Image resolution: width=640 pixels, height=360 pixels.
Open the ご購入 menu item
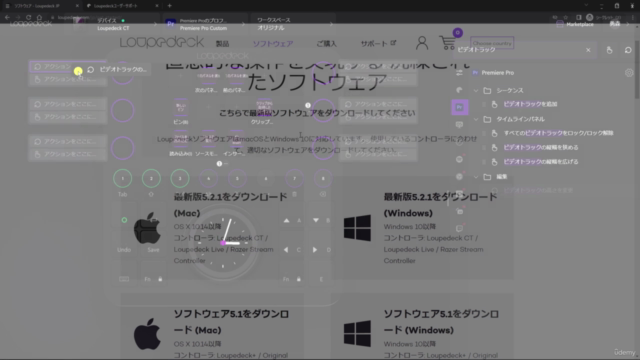click(327, 44)
